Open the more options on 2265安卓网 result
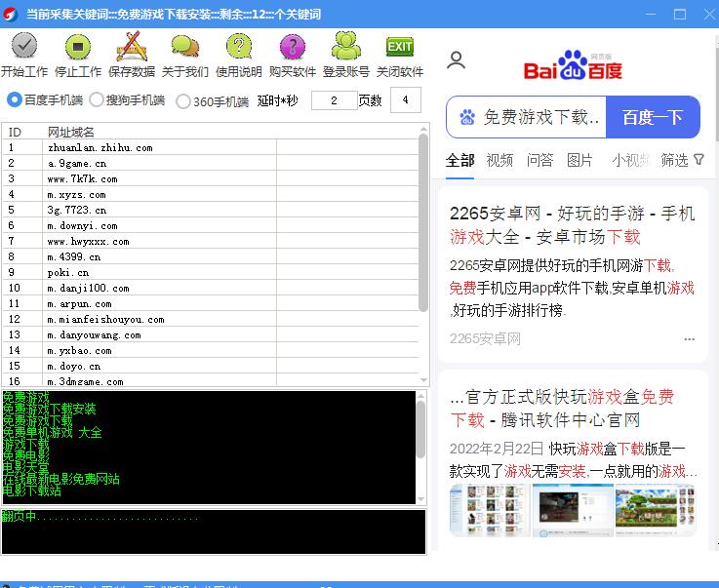Screen dimensions: 719x588 [690, 339]
